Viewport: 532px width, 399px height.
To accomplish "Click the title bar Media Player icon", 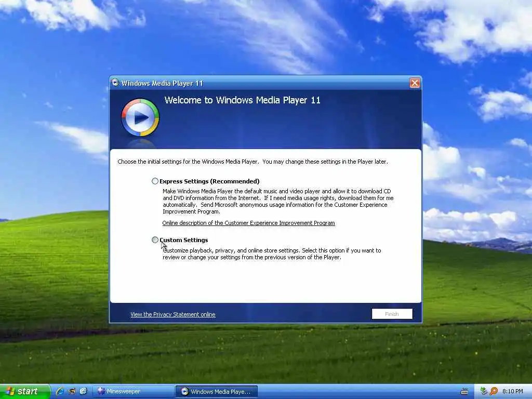I will click(x=115, y=83).
